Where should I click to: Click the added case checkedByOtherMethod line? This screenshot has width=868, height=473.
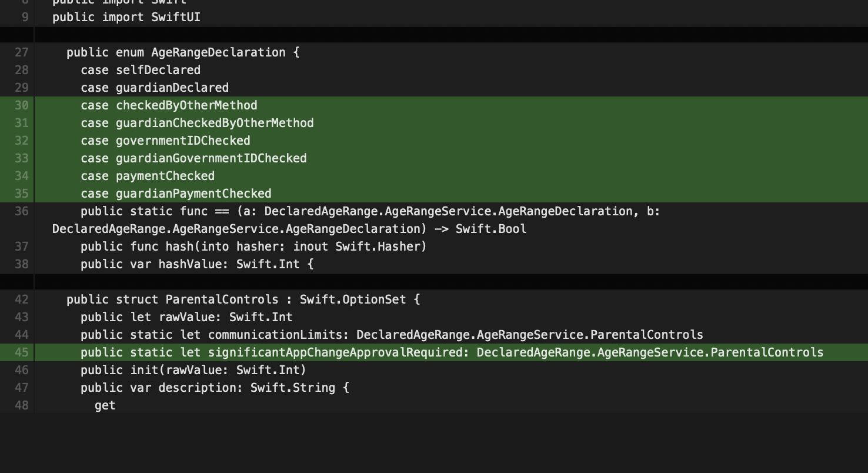[x=169, y=105]
